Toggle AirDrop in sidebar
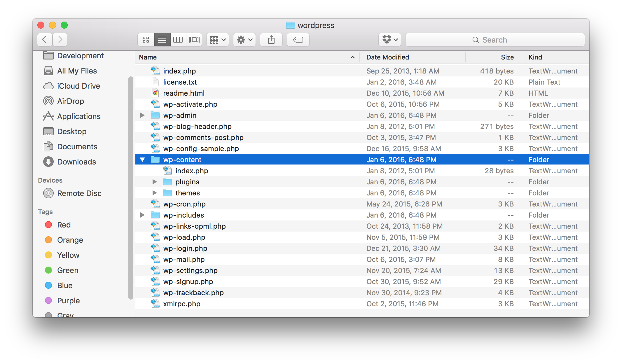 [71, 101]
